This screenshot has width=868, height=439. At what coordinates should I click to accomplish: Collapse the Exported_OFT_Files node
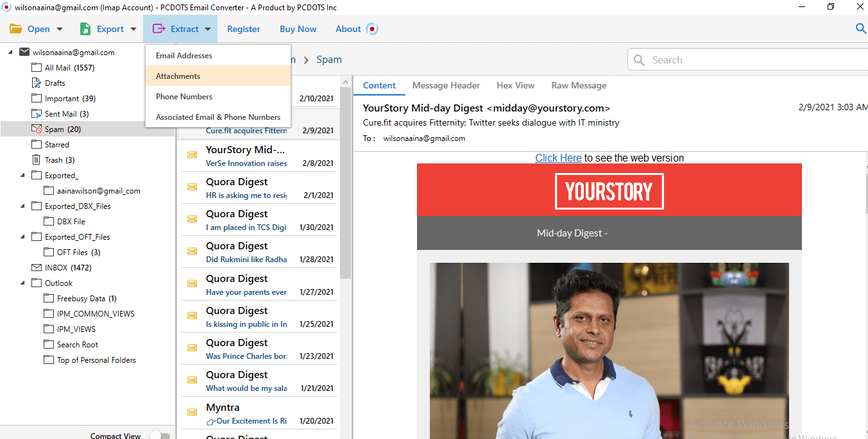(x=22, y=236)
